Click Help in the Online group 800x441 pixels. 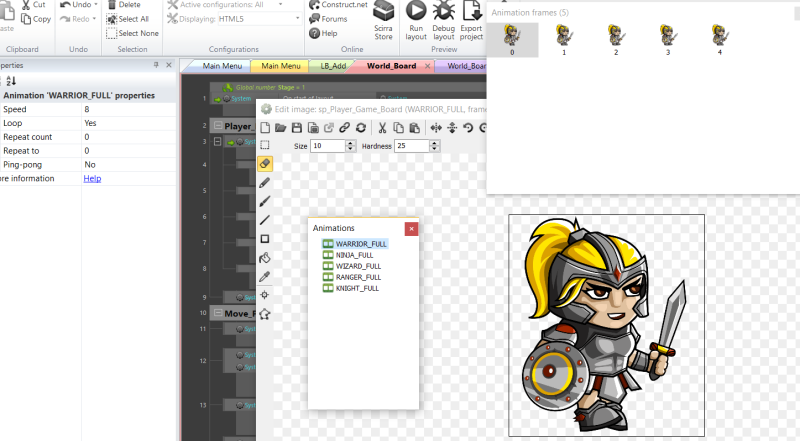coord(323,33)
